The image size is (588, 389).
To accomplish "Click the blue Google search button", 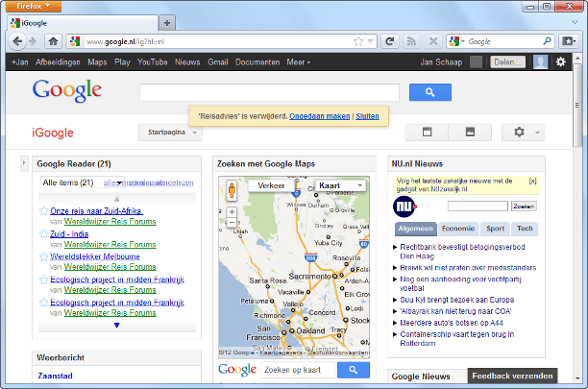I will (430, 92).
